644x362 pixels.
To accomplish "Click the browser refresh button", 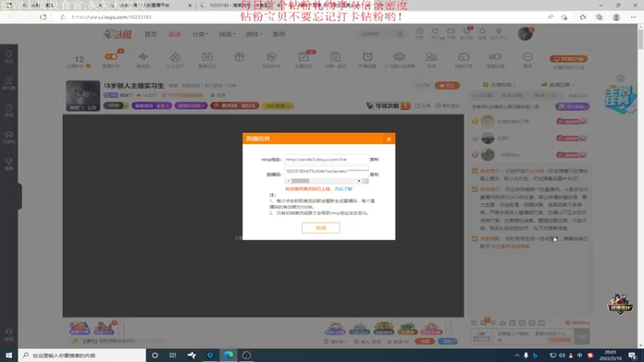I will 43,17.
